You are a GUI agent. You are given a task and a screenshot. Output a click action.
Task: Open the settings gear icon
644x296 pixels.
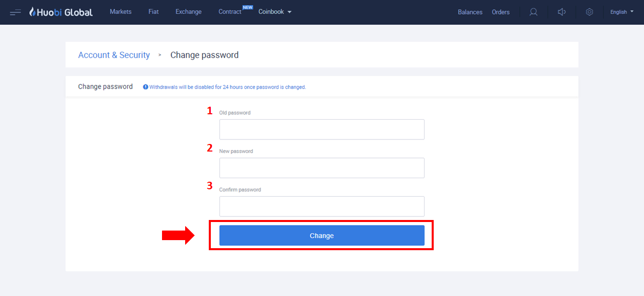(590, 12)
